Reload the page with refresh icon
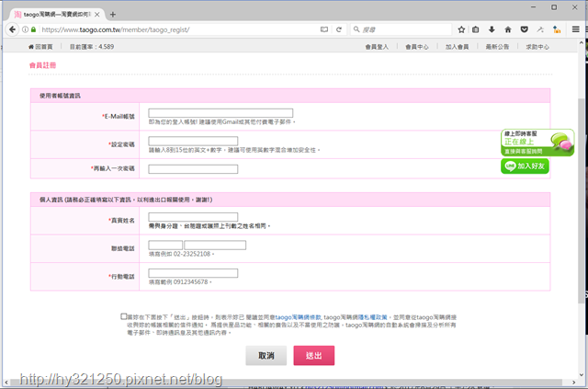The image size is (588, 389). tap(339, 29)
